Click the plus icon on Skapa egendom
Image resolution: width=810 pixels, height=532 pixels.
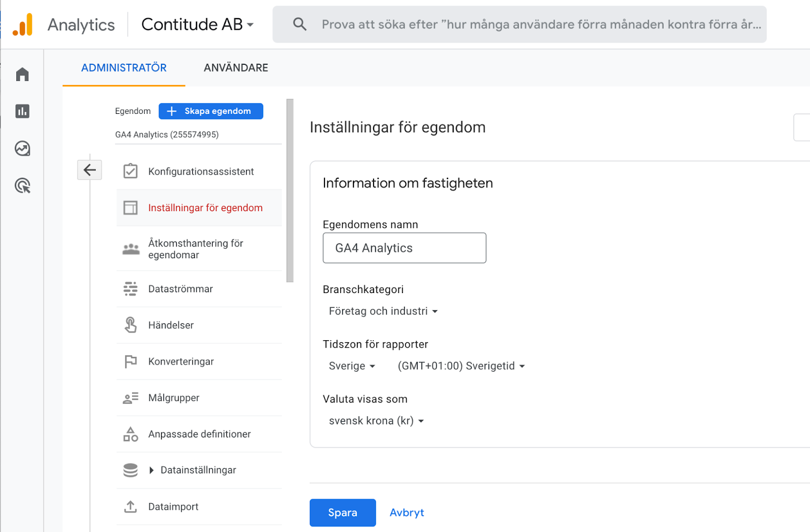pos(172,111)
